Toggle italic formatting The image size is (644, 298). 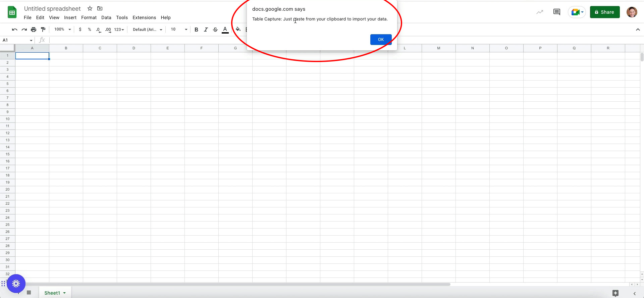click(206, 30)
